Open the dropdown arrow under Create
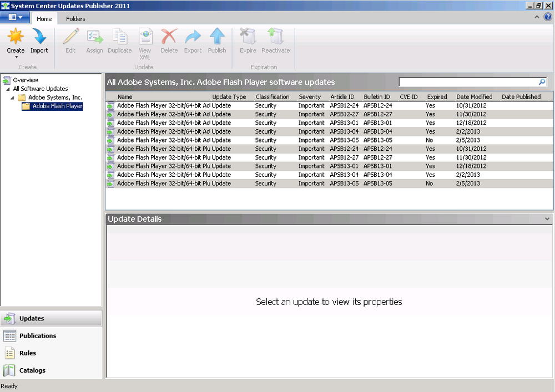 coord(16,57)
